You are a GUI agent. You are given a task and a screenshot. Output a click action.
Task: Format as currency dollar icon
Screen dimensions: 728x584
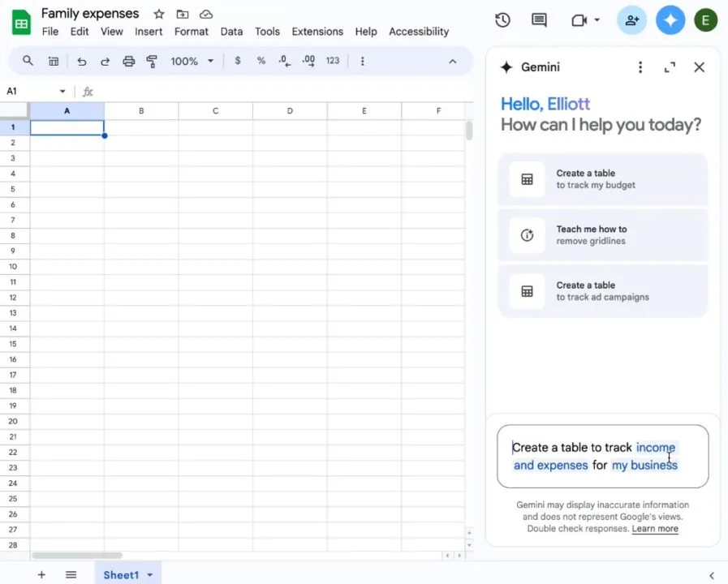[238, 61]
